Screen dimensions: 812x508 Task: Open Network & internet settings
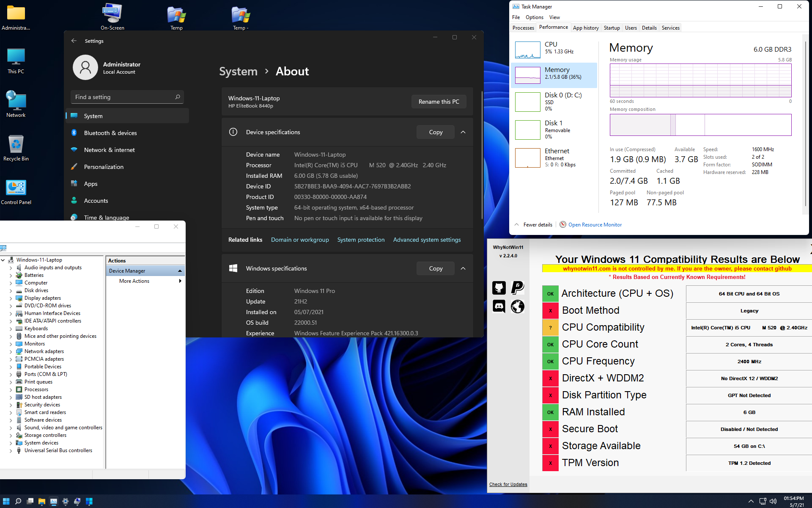click(x=127, y=150)
